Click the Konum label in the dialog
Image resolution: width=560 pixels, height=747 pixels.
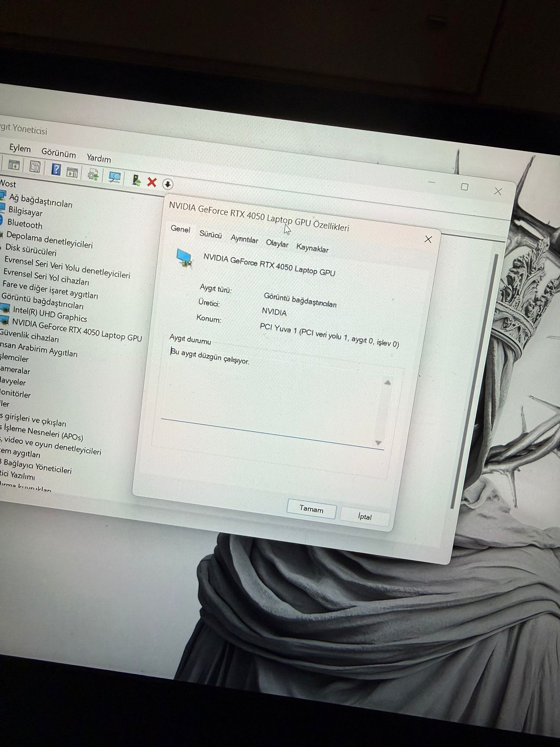pos(209,318)
